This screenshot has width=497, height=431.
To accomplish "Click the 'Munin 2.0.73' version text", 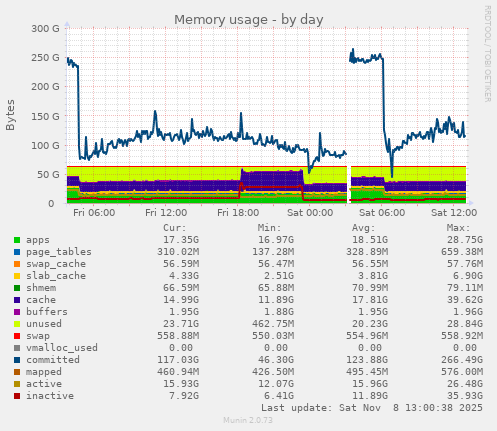I will [x=248, y=420].
